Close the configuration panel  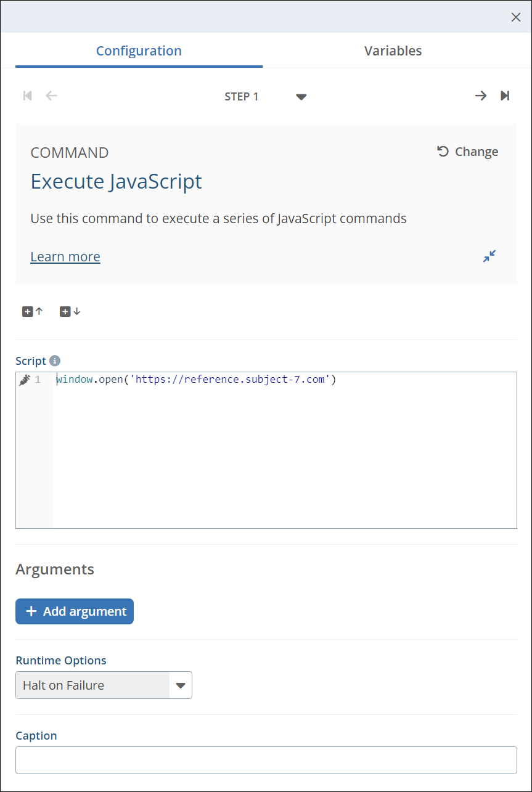coord(516,17)
